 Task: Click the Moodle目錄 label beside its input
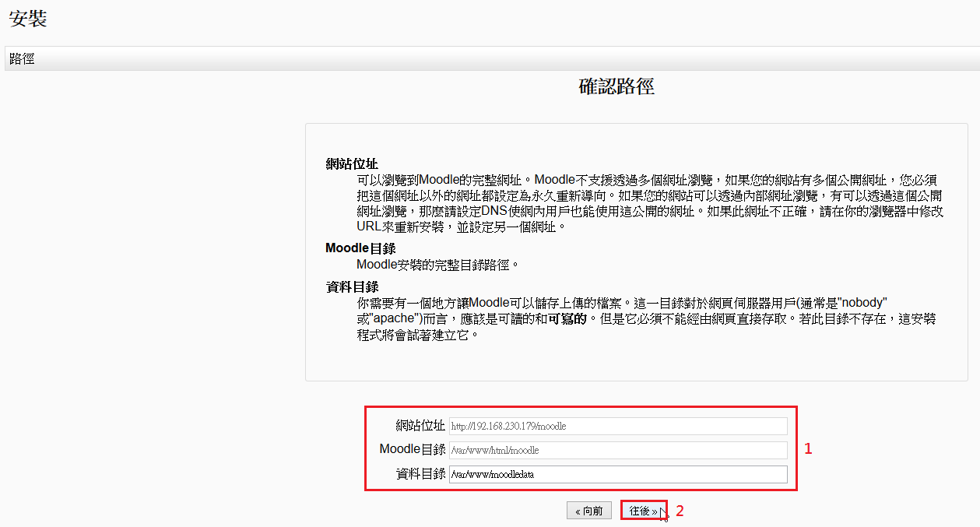[413, 449]
